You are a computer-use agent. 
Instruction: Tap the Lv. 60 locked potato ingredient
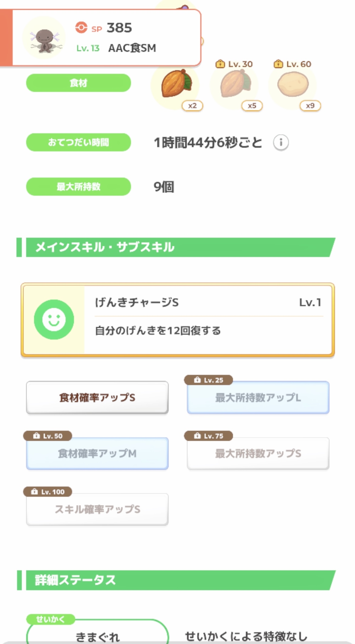[x=292, y=84]
